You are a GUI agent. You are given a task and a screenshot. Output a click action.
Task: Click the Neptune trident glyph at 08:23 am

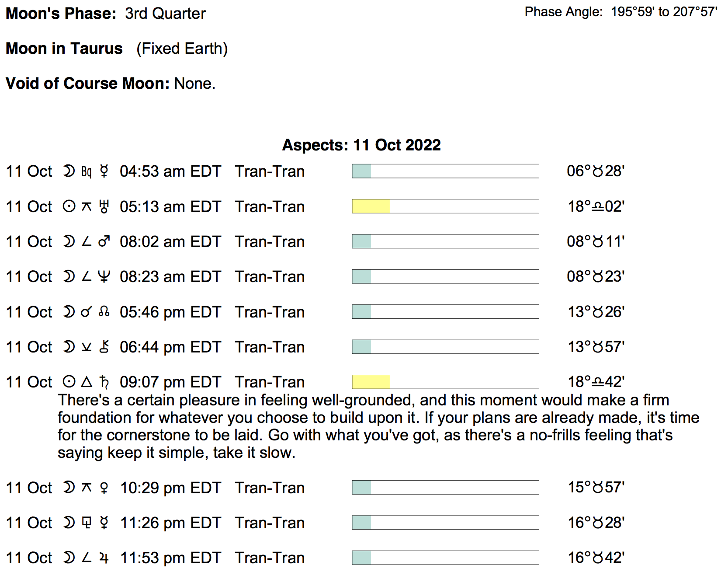[x=104, y=276]
